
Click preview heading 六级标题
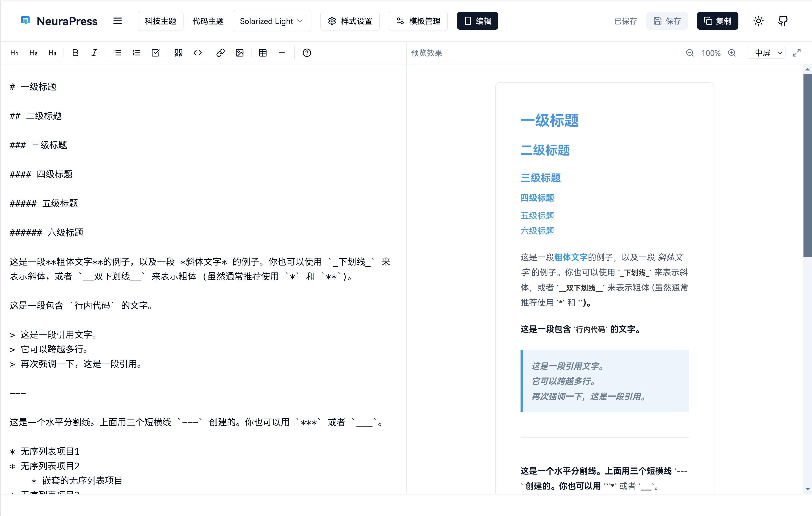[537, 231]
